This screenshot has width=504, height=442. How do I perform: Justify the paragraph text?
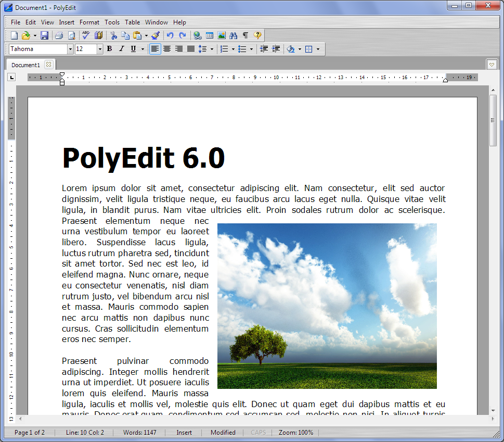tap(190, 49)
